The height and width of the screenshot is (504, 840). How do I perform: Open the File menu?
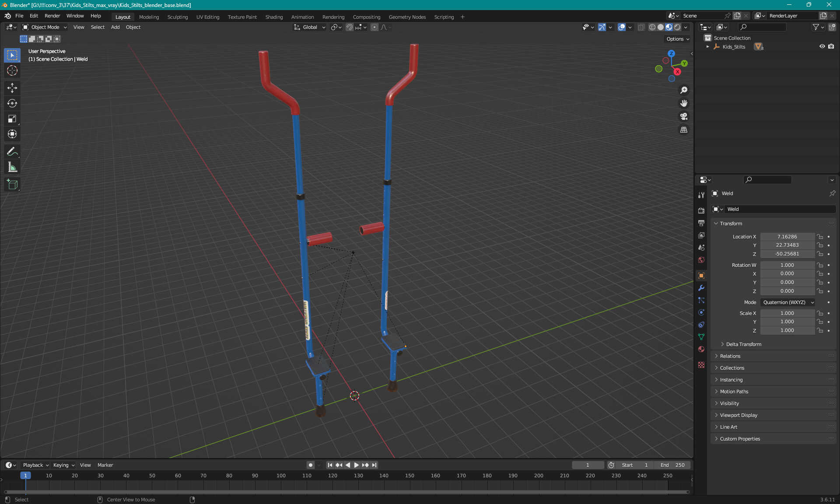[19, 16]
